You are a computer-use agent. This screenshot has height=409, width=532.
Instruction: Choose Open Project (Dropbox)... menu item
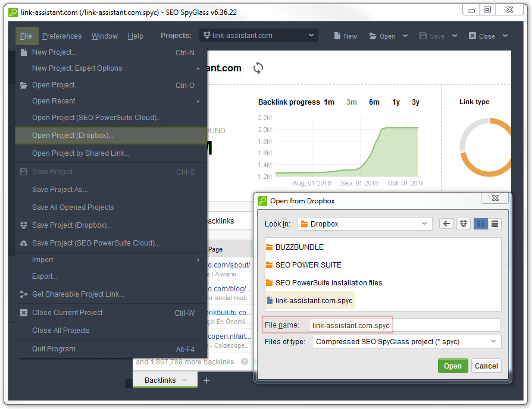point(111,136)
